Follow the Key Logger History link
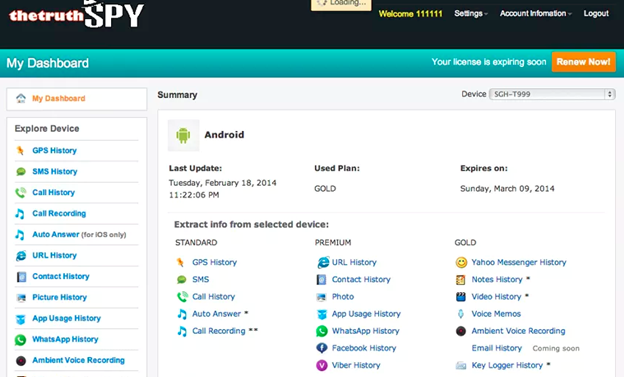This screenshot has width=624, height=377. click(507, 365)
